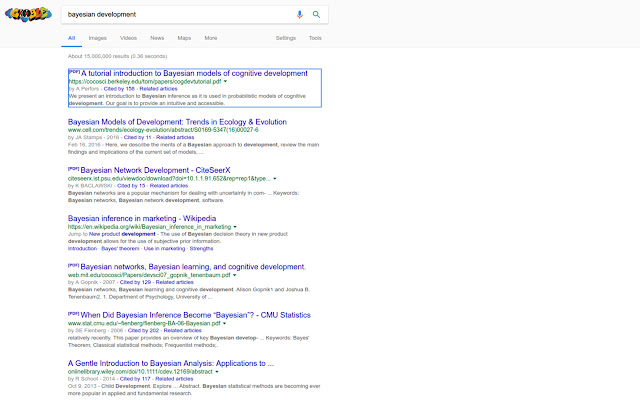This screenshot has width=640, height=400.
Task: Open Bayesian Models of Development Trends in Ecology result
Action: [177, 122]
